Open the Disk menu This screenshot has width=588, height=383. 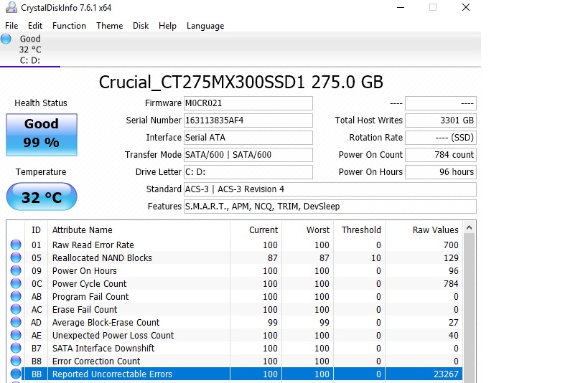[x=141, y=26]
